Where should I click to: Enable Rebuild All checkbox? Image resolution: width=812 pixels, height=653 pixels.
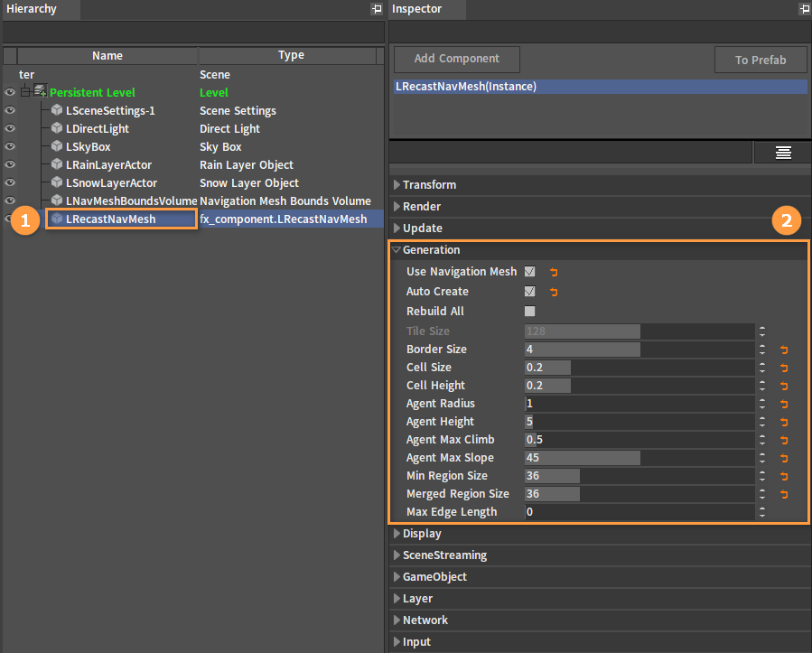pos(530,312)
